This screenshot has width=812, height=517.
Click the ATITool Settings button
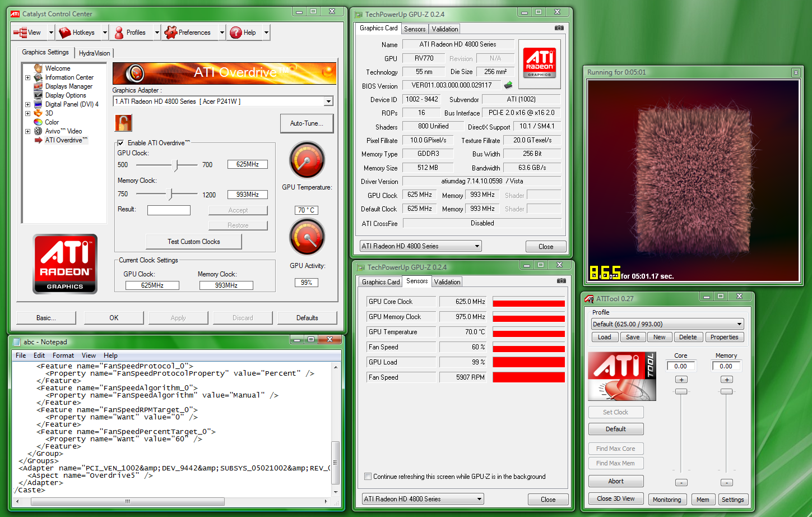click(733, 500)
